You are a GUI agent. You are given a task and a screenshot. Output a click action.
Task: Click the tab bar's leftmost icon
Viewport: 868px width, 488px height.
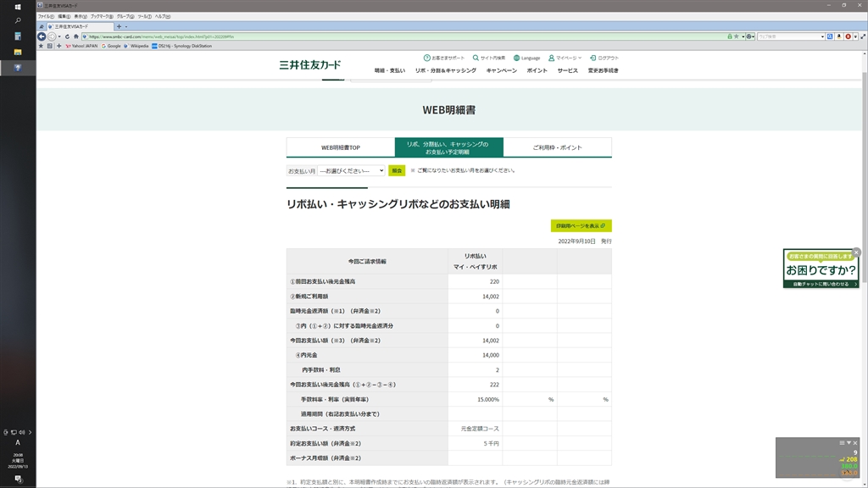(42, 26)
